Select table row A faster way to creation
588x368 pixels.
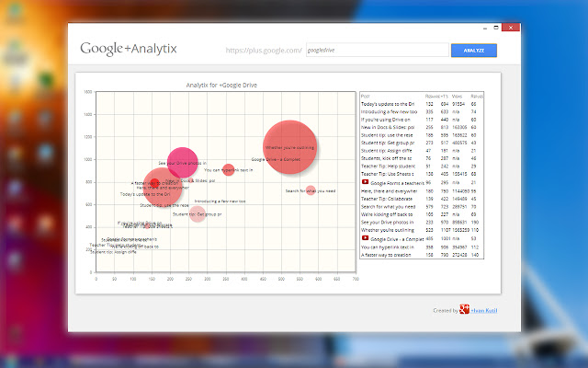(x=422, y=255)
